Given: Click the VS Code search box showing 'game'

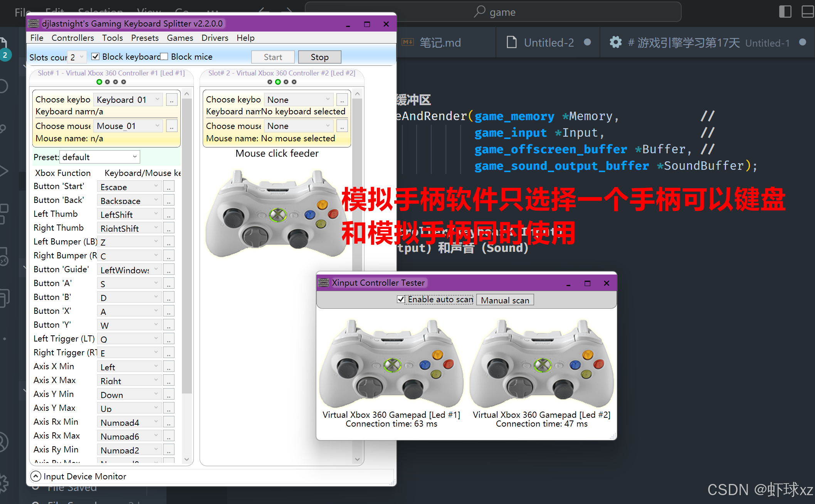Looking at the screenshot, I should tap(493, 12).
